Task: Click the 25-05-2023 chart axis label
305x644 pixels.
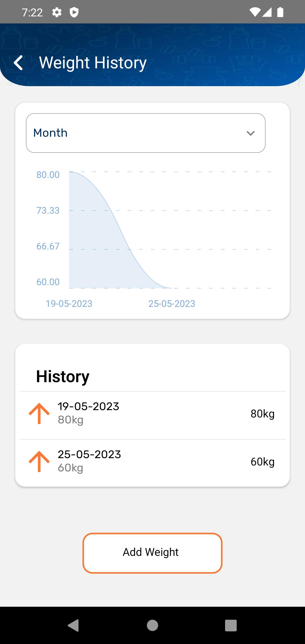Action: [x=172, y=304]
